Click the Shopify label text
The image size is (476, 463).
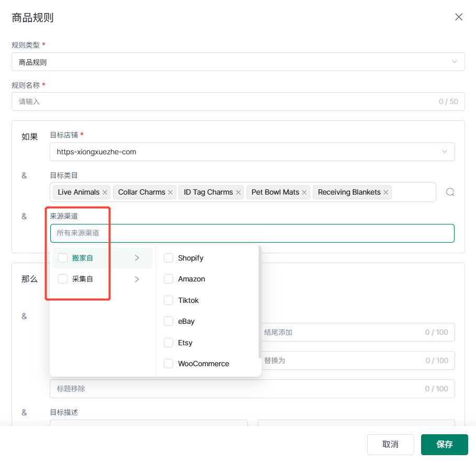[190, 258]
